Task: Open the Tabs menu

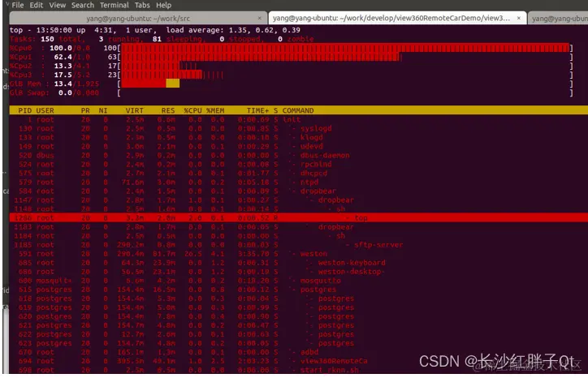Action: pos(142,5)
